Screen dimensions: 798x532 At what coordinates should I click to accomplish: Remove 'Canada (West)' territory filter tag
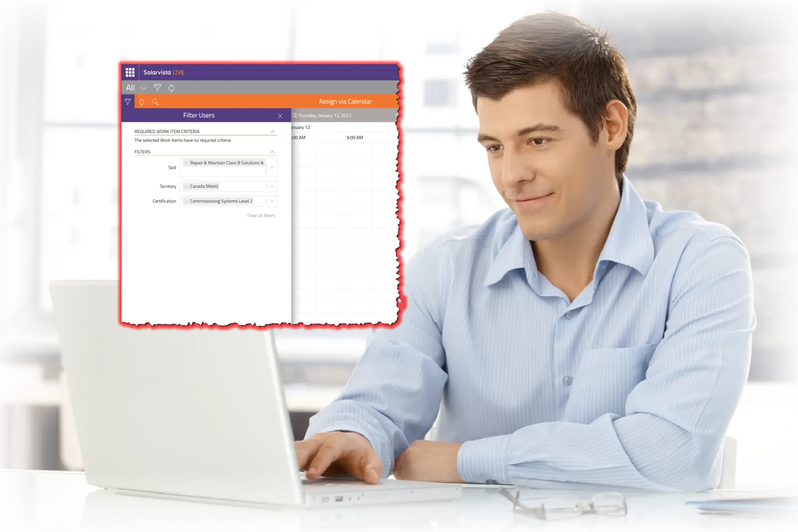pyautogui.click(x=186, y=186)
